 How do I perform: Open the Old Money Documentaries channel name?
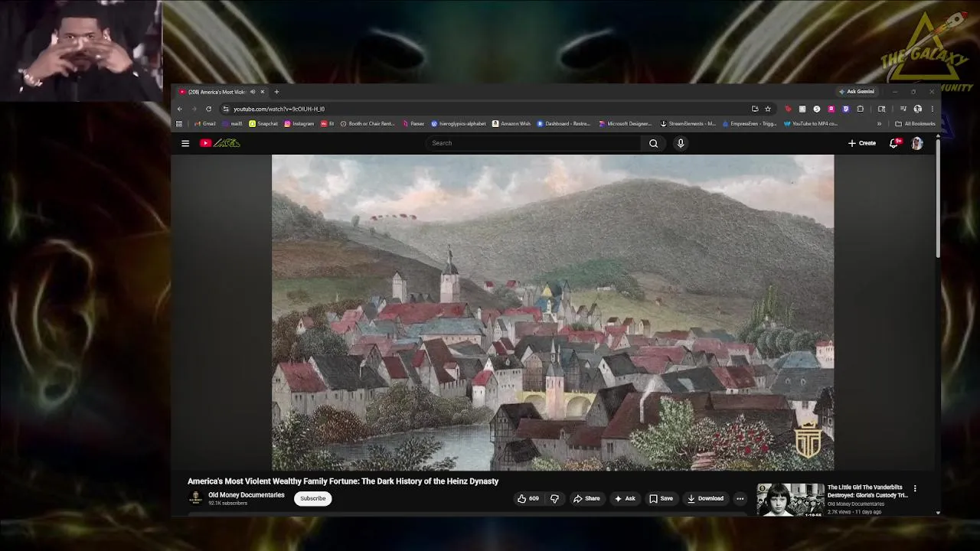point(247,495)
